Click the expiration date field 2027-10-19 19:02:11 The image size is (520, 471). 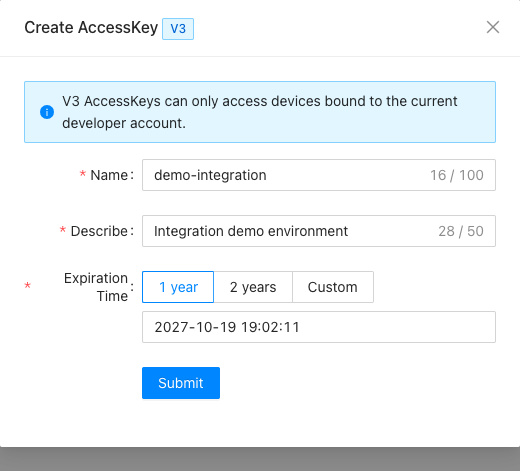319,327
